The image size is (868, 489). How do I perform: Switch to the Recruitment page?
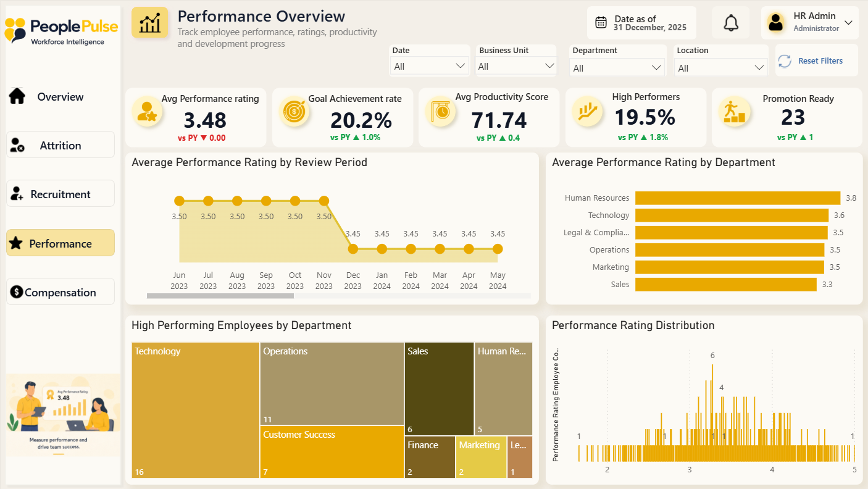61,194
